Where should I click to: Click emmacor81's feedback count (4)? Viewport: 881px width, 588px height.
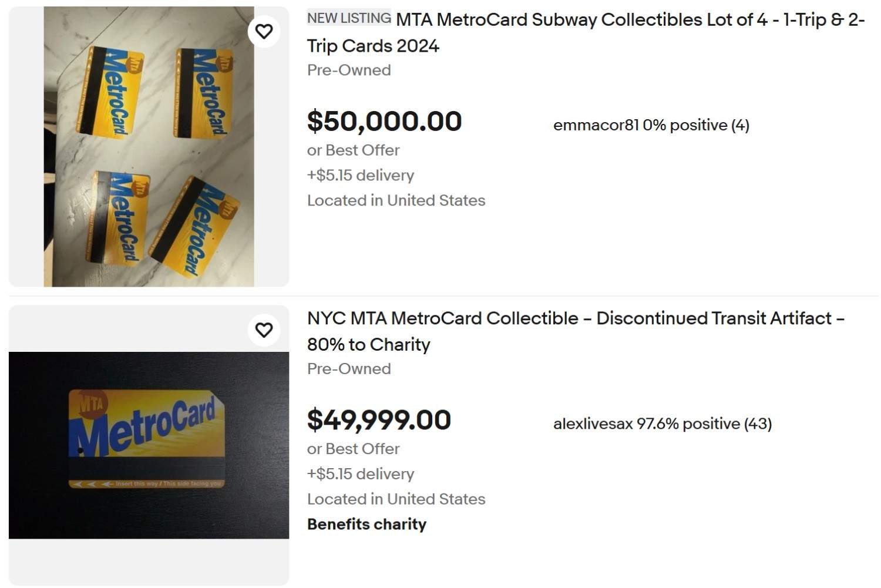click(x=739, y=125)
